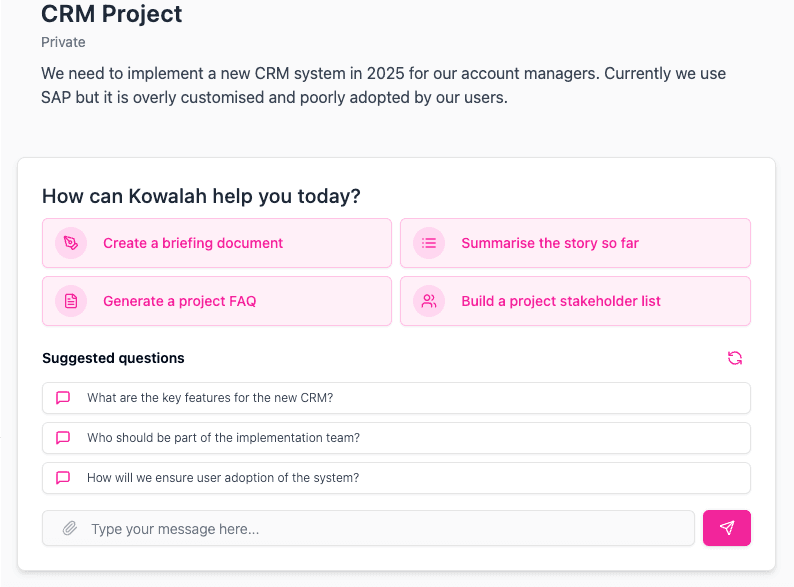Choose Build a project stakeholder list
The height and width of the screenshot is (587, 794).
pos(575,301)
